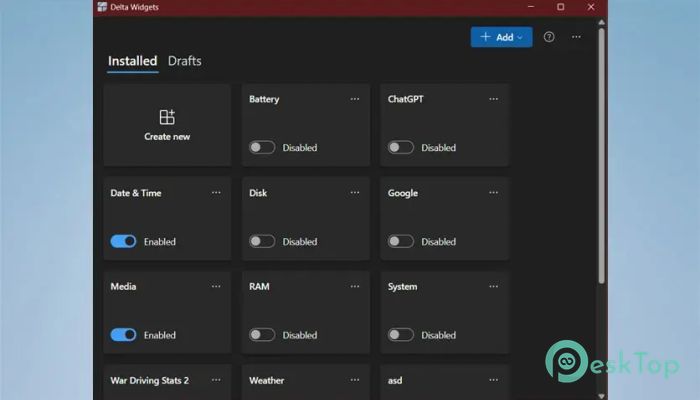700x400 pixels.
Task: Enable the Disk widget toggle
Action: [x=262, y=242]
